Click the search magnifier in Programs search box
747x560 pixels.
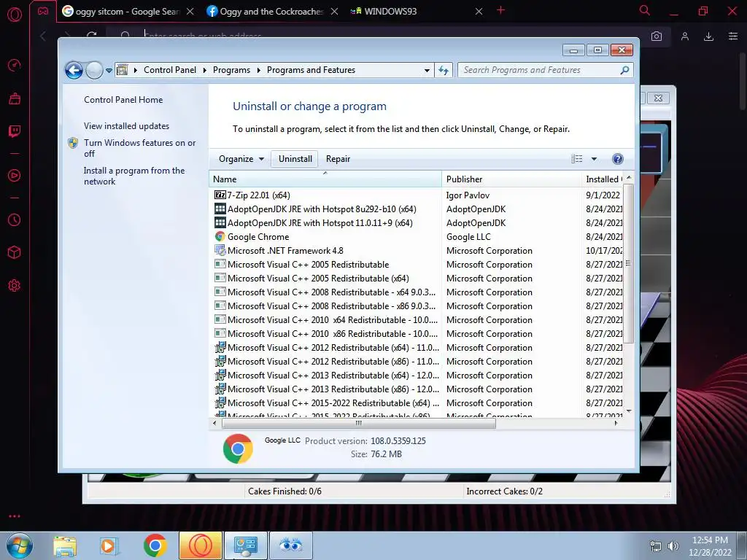[624, 70]
